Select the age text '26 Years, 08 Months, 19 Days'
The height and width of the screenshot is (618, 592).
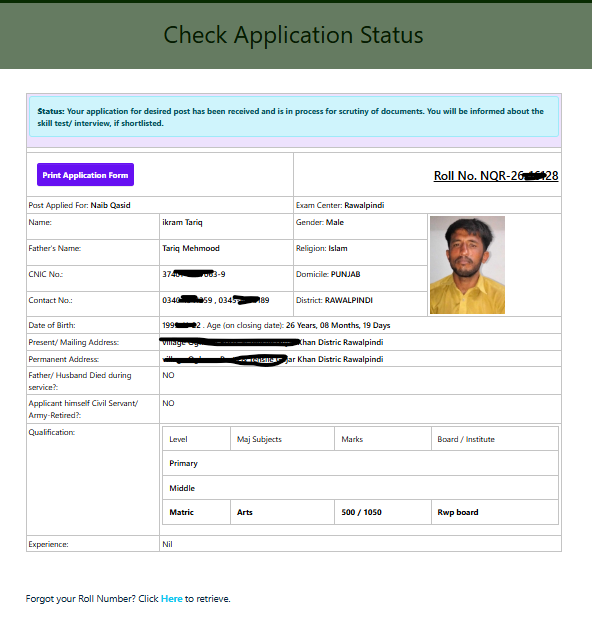338,325
